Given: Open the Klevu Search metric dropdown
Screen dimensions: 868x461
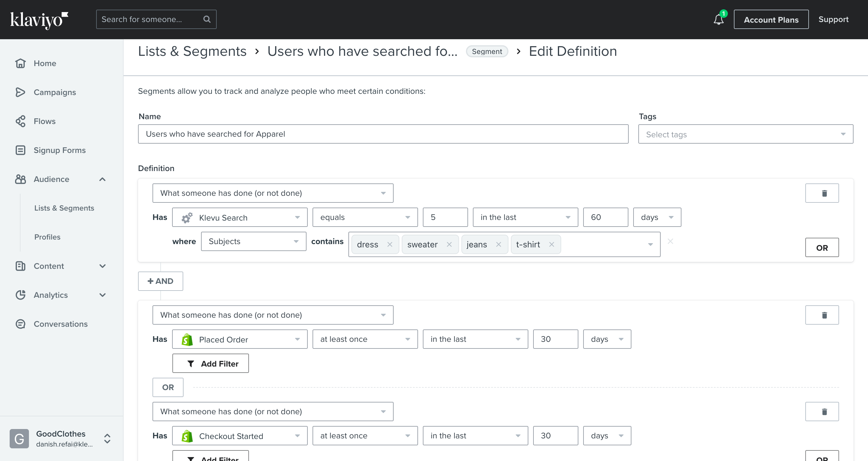Looking at the screenshot, I should (x=240, y=218).
